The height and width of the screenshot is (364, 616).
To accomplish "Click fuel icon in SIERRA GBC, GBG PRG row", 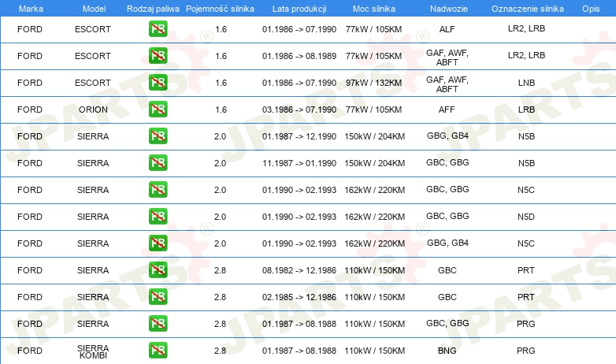I will point(158,323).
